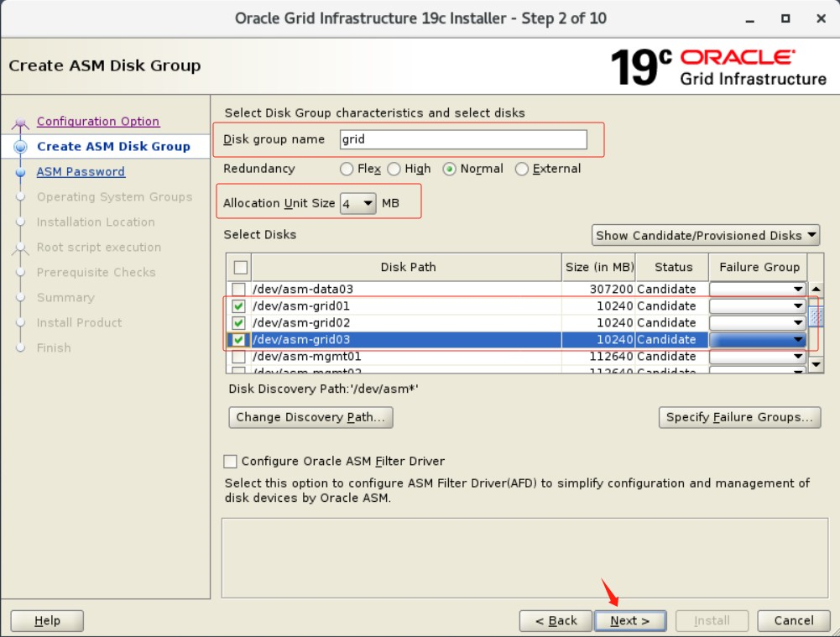Select the /dev/asm-grid01 path text
The width and height of the screenshot is (840, 637).
pos(301,305)
